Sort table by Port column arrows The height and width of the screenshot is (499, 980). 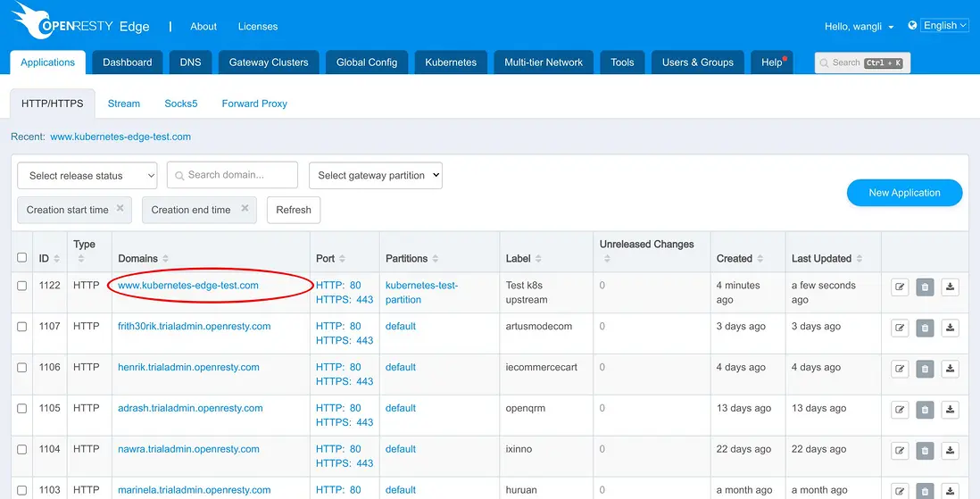coord(342,259)
